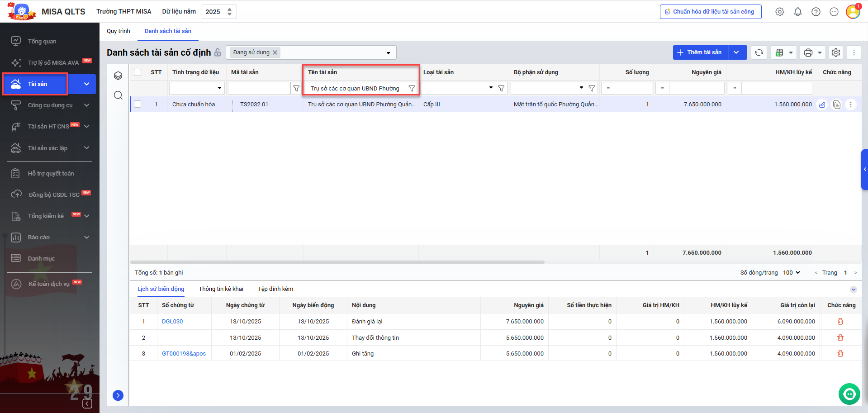
Task: Open the Thông tin kê khai tab
Action: (x=221, y=289)
